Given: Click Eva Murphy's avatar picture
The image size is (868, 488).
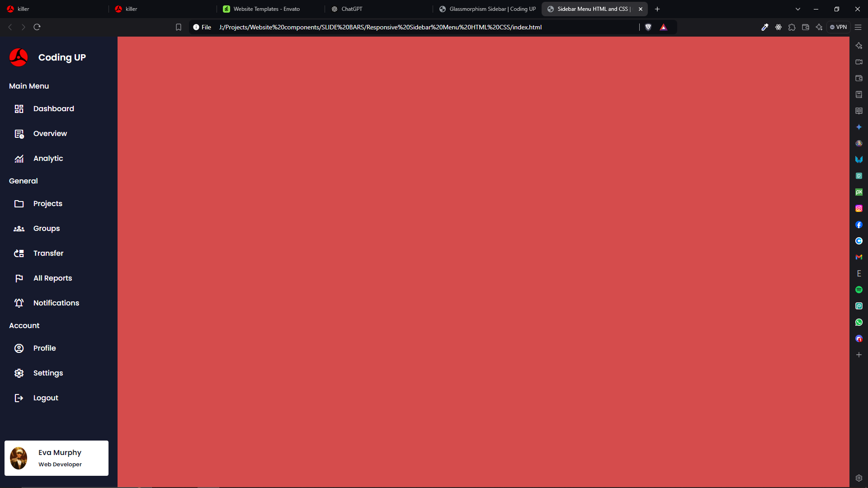Looking at the screenshot, I should 19,458.
